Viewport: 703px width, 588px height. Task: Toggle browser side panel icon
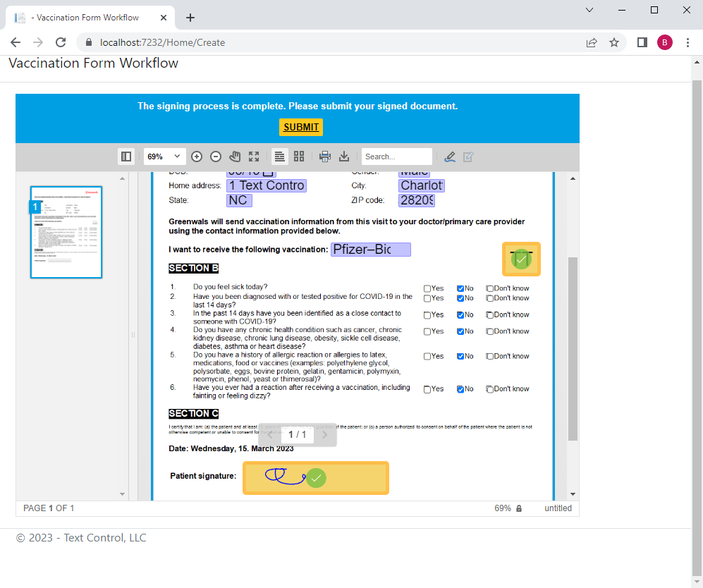click(642, 42)
